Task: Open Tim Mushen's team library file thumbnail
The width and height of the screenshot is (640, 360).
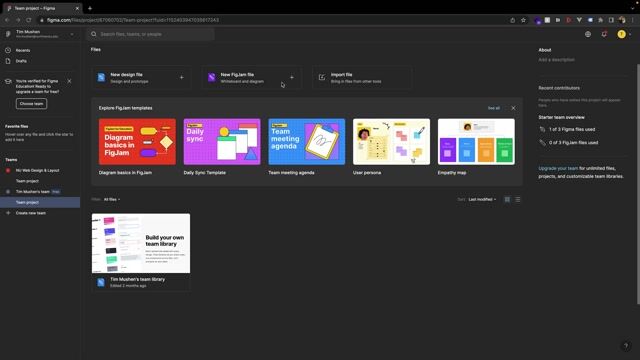Action: coord(141,243)
